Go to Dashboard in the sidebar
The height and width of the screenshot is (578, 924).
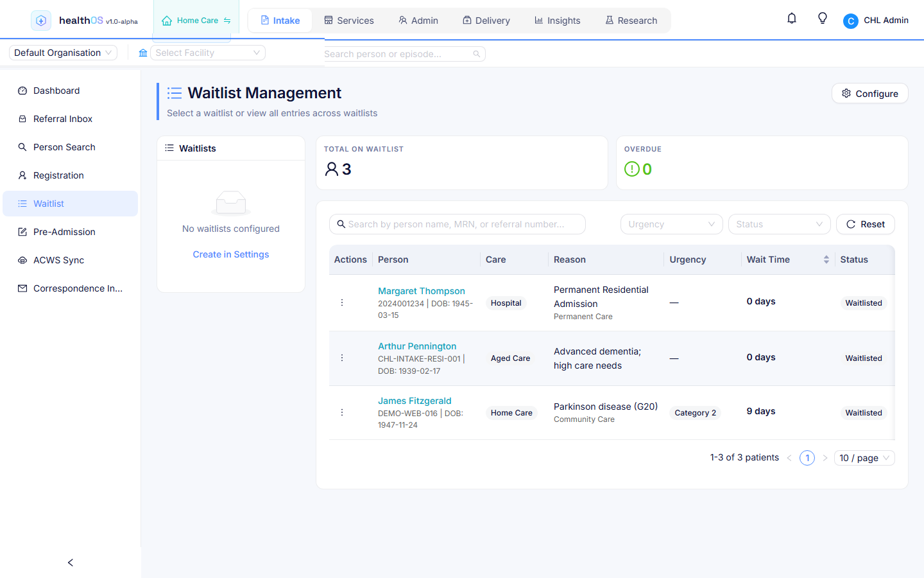pos(71,91)
